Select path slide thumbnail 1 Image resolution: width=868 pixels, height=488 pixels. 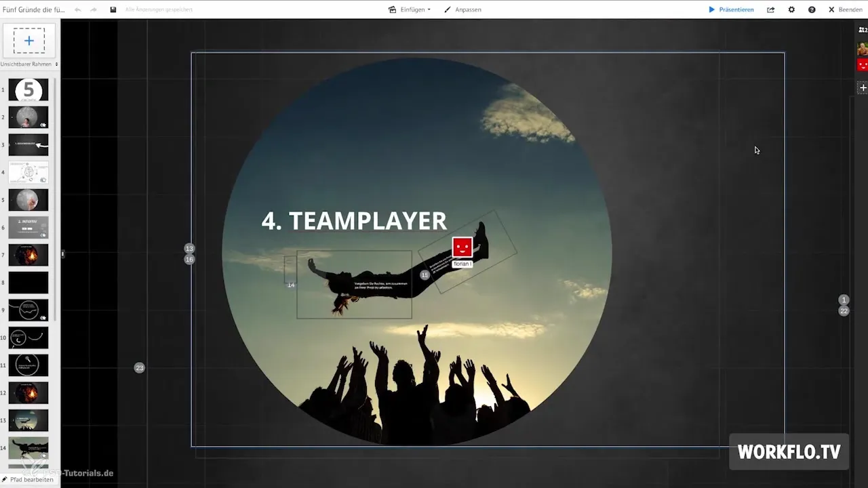coord(28,89)
